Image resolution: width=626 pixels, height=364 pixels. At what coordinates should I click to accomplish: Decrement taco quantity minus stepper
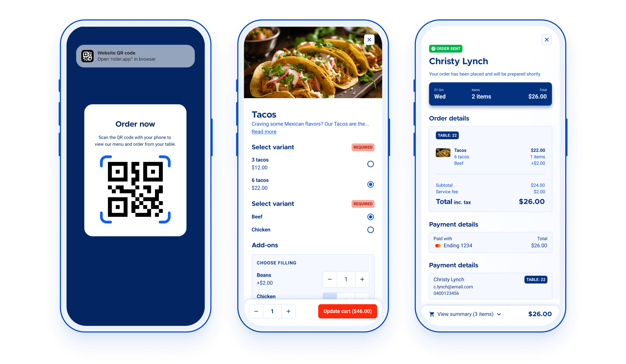click(256, 311)
